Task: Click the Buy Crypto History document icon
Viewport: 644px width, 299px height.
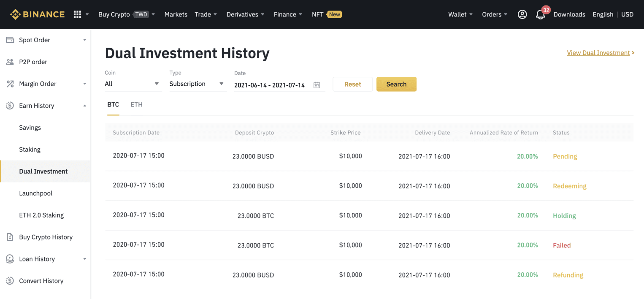Action: point(10,237)
